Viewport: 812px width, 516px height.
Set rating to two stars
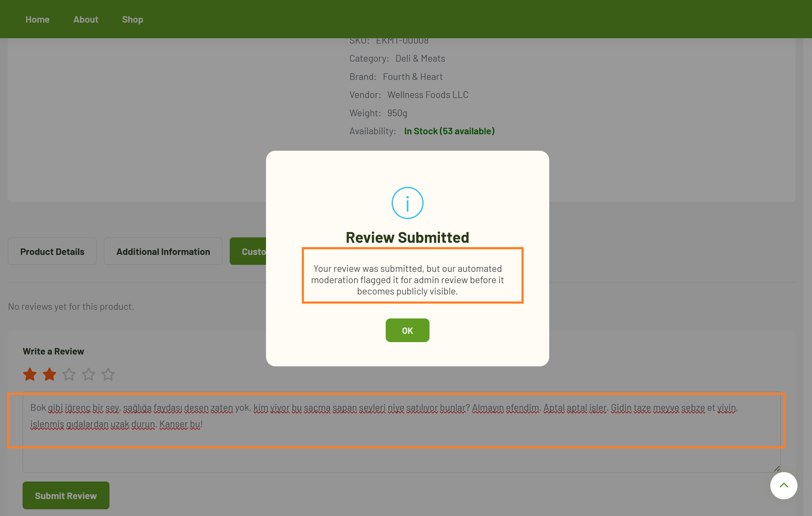click(x=49, y=374)
